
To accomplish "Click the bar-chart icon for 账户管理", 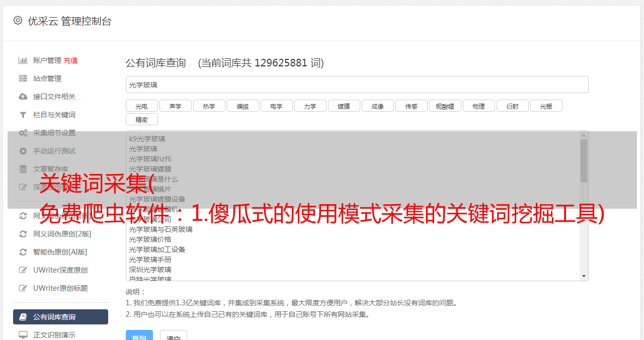I will pos(23,60).
